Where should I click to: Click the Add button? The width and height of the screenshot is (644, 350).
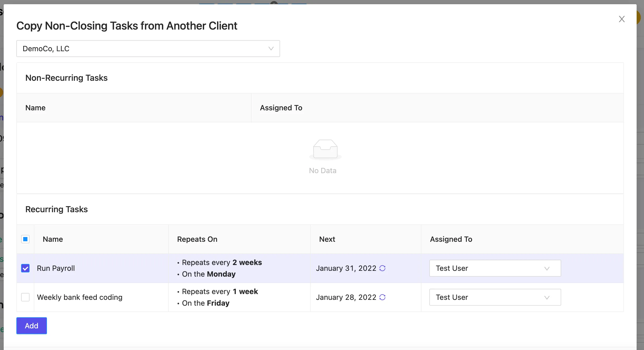pos(32,326)
